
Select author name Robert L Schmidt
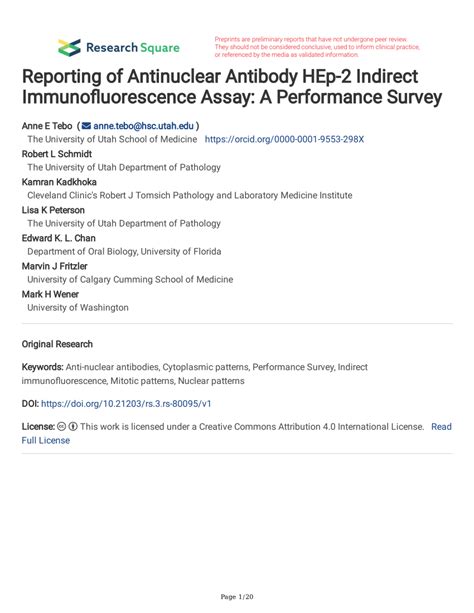(x=57, y=154)
